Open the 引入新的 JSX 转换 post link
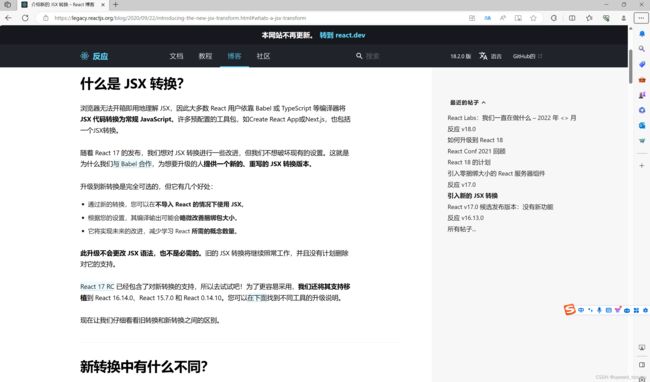The image size is (650, 382). pyautogui.click(x=473, y=196)
